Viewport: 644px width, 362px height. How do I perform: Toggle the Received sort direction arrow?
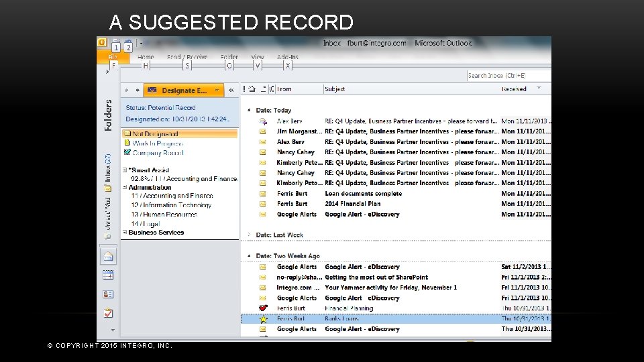point(539,88)
